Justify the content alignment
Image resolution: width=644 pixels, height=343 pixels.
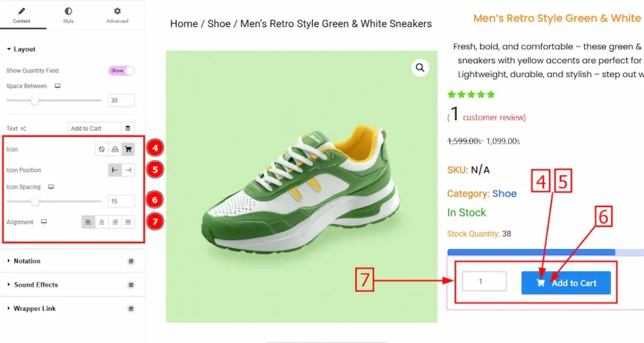(128, 222)
